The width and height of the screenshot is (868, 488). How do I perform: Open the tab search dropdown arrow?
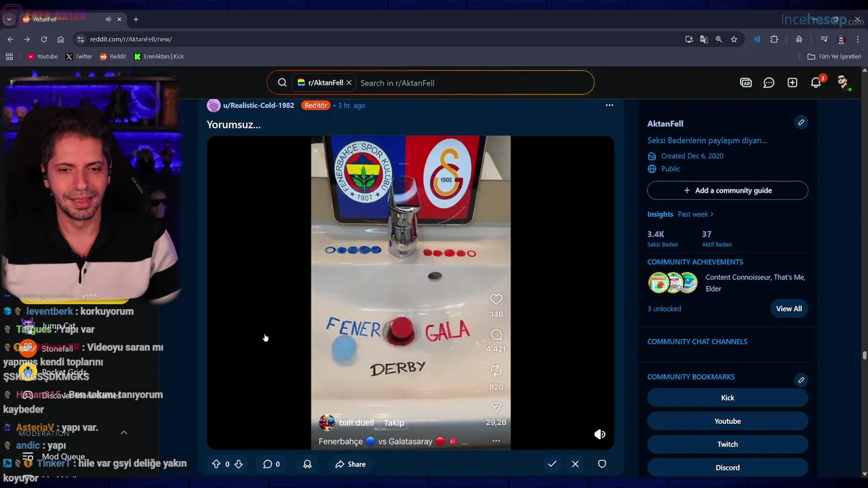[x=9, y=19]
